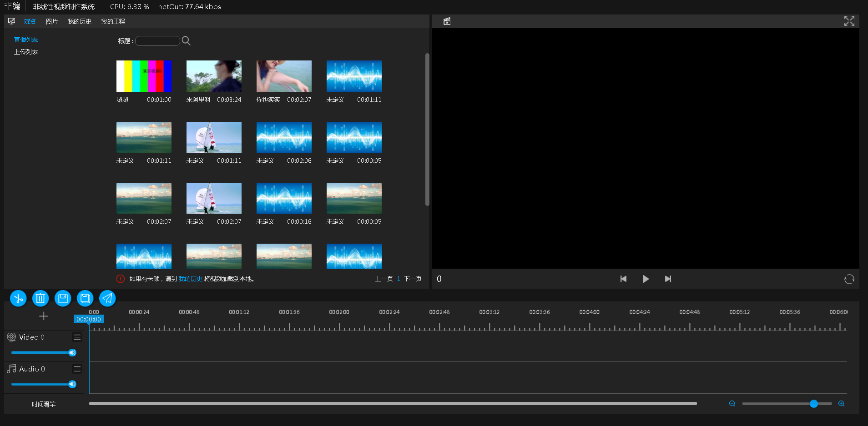Open Video 0 track menu icon
868x426 pixels.
pos(77,337)
